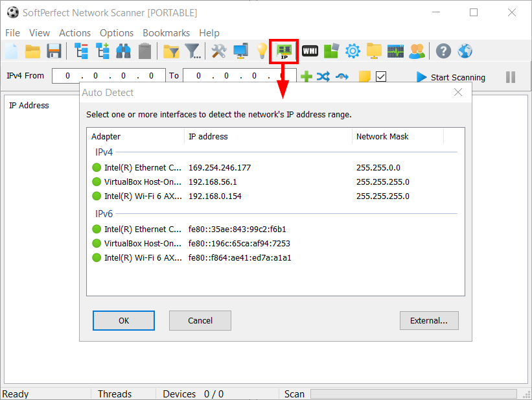Open the funnel advanced filter icon

[x=192, y=51]
